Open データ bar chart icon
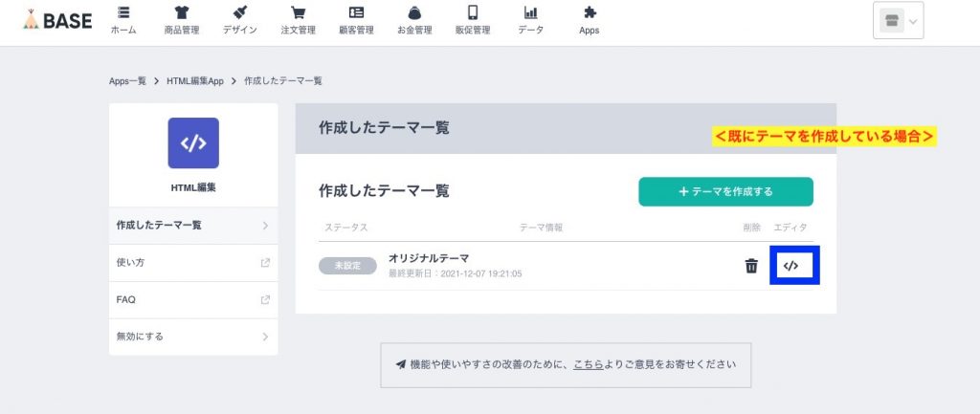980x414 pixels. pos(531,13)
